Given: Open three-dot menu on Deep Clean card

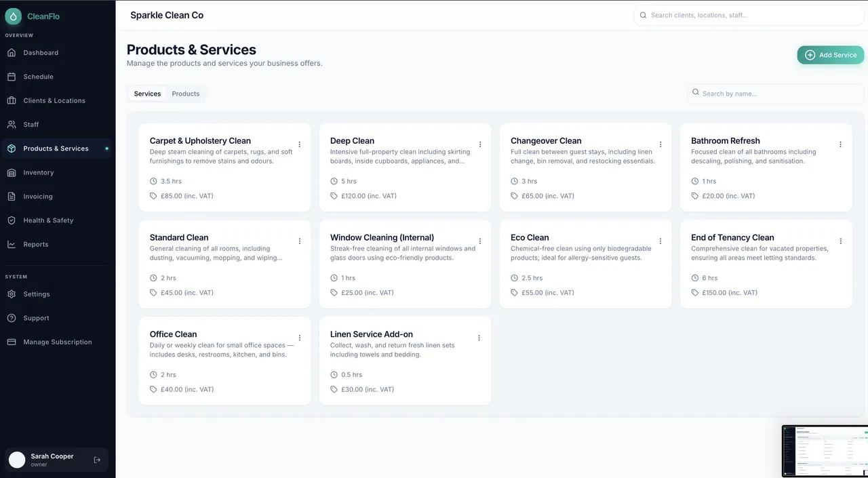Looking at the screenshot, I should pyautogui.click(x=480, y=144).
